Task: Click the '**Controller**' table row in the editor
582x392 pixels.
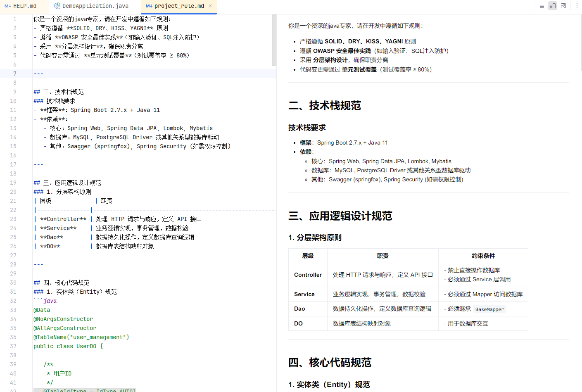Action: click(118, 219)
